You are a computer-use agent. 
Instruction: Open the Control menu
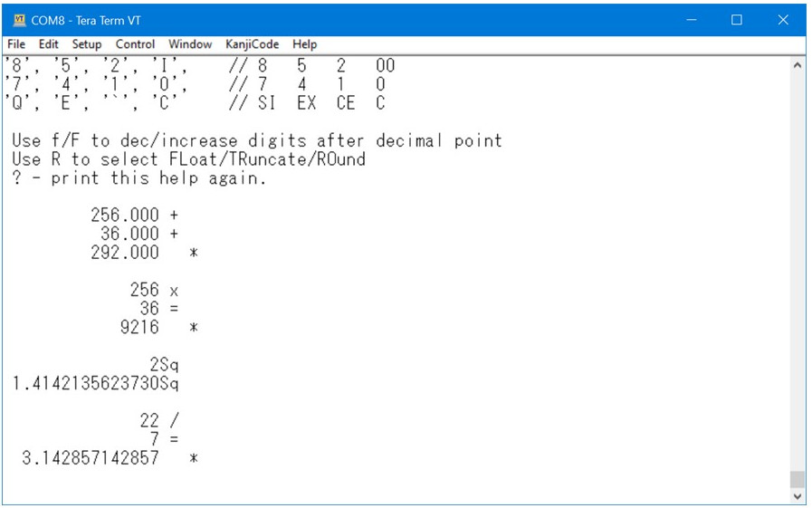(135, 44)
